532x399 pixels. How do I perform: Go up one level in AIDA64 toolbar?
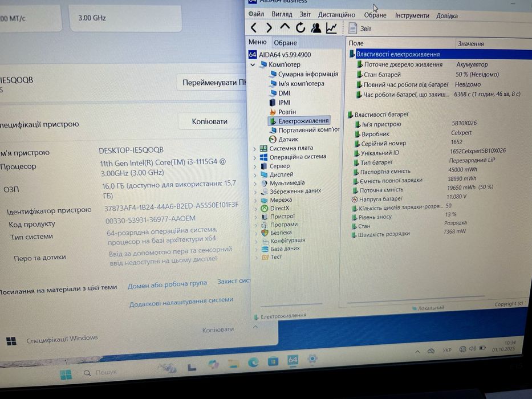tap(285, 27)
